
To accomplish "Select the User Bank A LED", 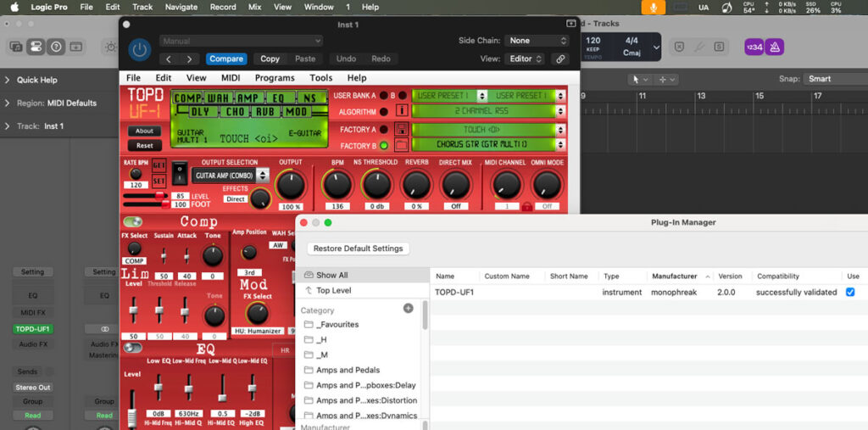I will click(x=383, y=96).
